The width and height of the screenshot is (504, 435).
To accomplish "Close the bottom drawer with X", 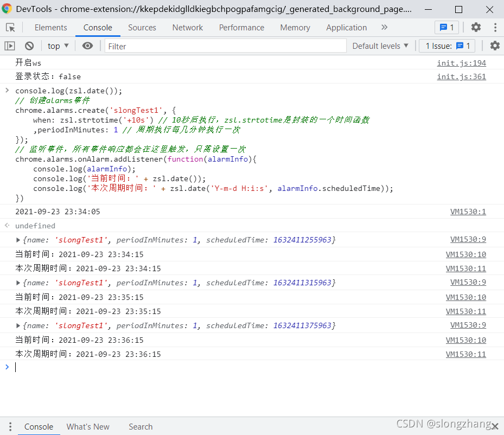I will coord(495,426).
